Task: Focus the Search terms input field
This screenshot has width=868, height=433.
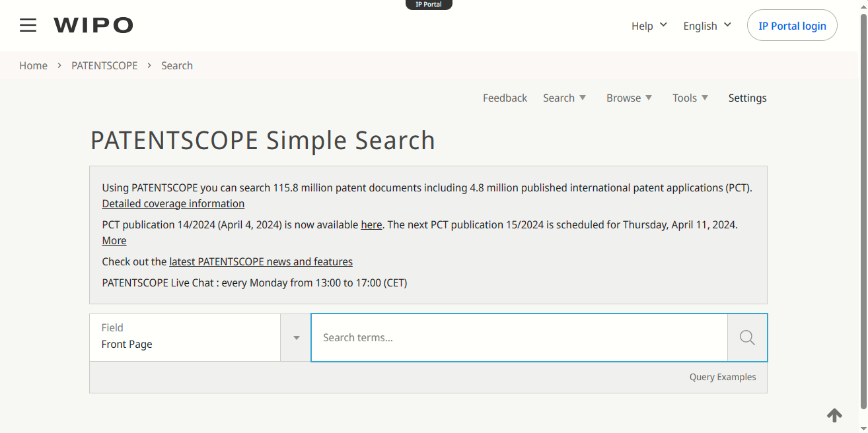Action: point(519,337)
